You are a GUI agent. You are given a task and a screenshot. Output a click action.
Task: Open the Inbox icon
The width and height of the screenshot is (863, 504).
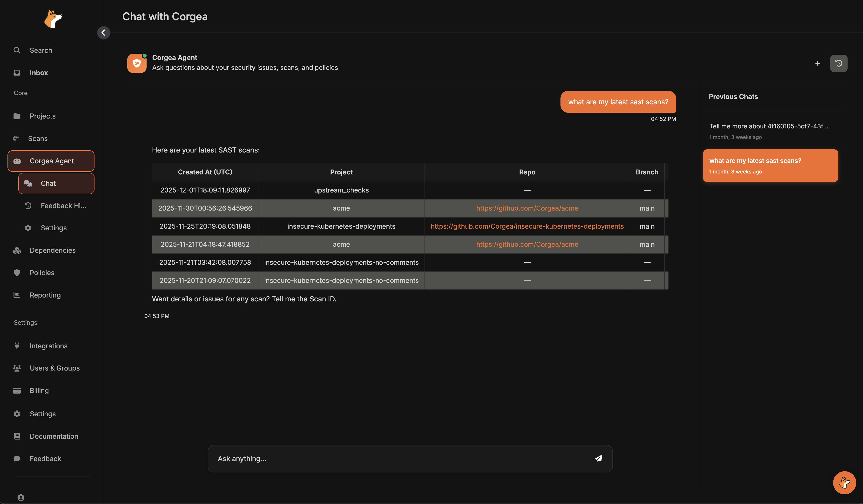pos(17,72)
